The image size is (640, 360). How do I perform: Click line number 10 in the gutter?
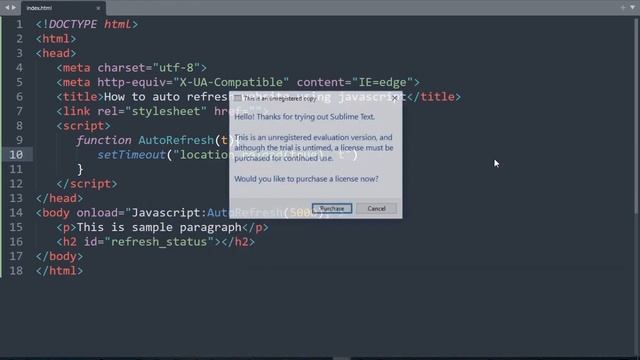coord(16,155)
